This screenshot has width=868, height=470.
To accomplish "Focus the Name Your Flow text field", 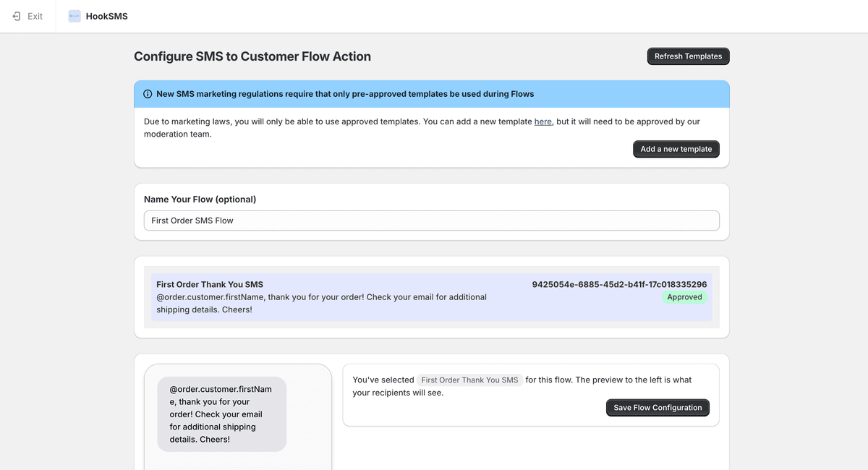I will (431, 221).
